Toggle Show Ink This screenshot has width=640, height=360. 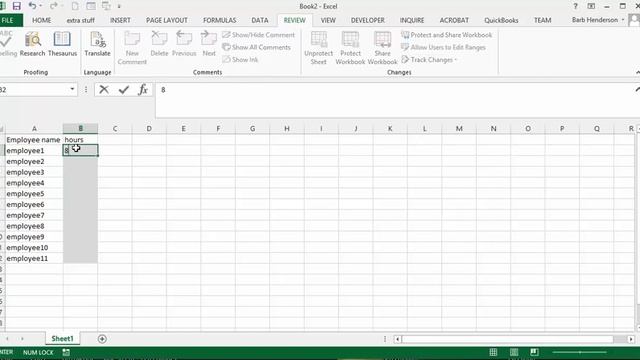[240, 60]
